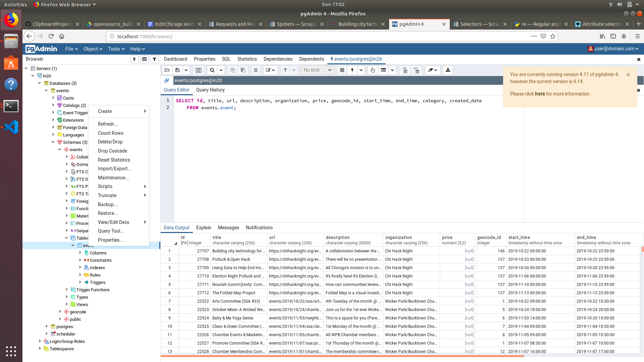
Task: Switch to the Dashboard tab
Action: (x=175, y=59)
